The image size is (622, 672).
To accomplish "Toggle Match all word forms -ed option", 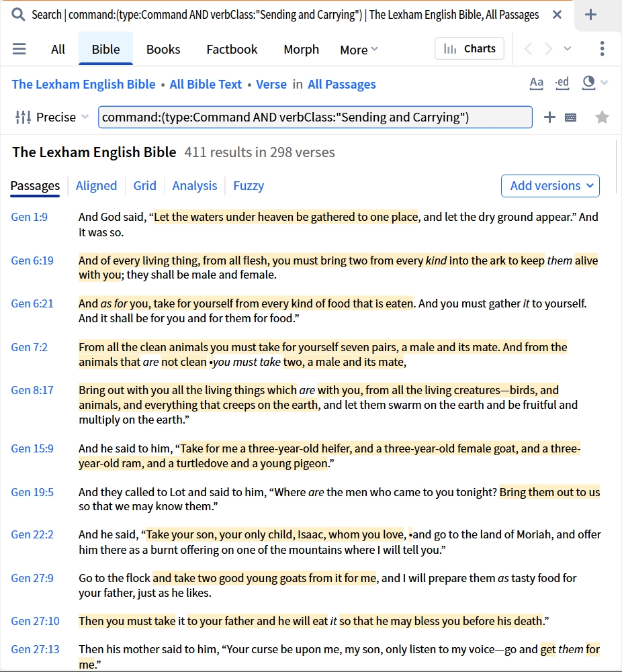I will coord(562,83).
